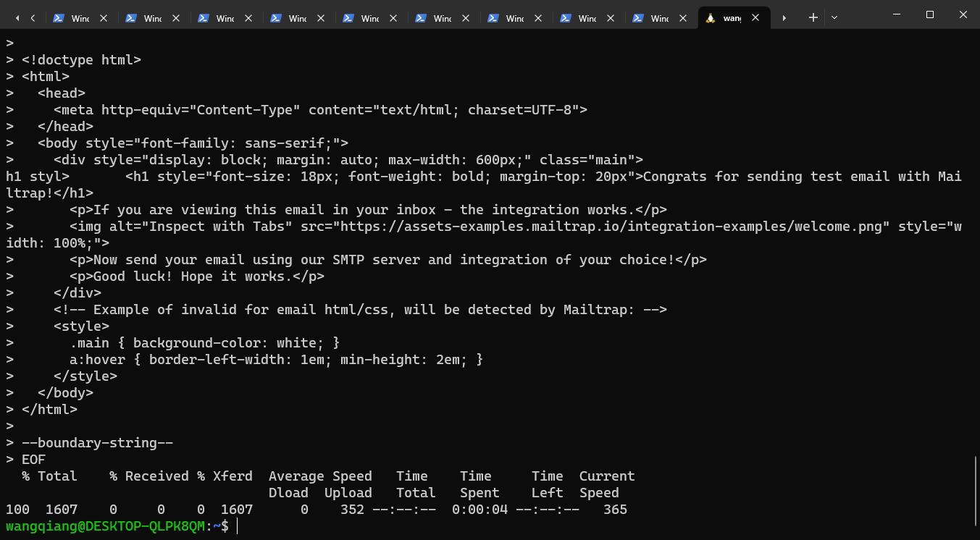Close the active wangqiang Ubuntu tab
Image resolution: width=980 pixels, height=540 pixels.
tap(755, 18)
